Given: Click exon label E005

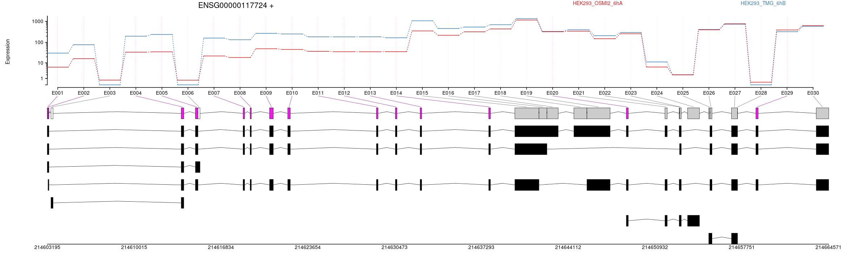Looking at the screenshot, I should [162, 93].
